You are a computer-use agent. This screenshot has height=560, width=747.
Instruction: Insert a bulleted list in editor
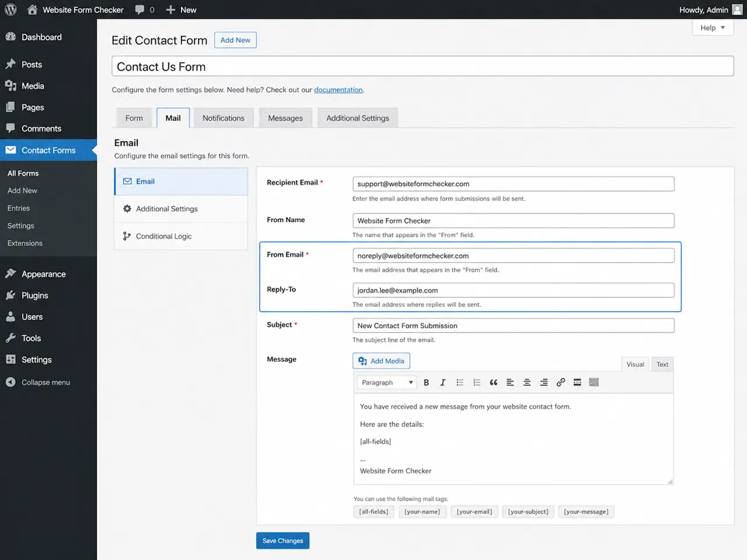coord(460,383)
